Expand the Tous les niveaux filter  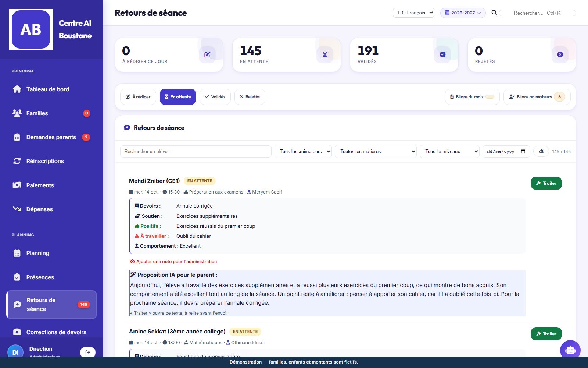(x=449, y=151)
